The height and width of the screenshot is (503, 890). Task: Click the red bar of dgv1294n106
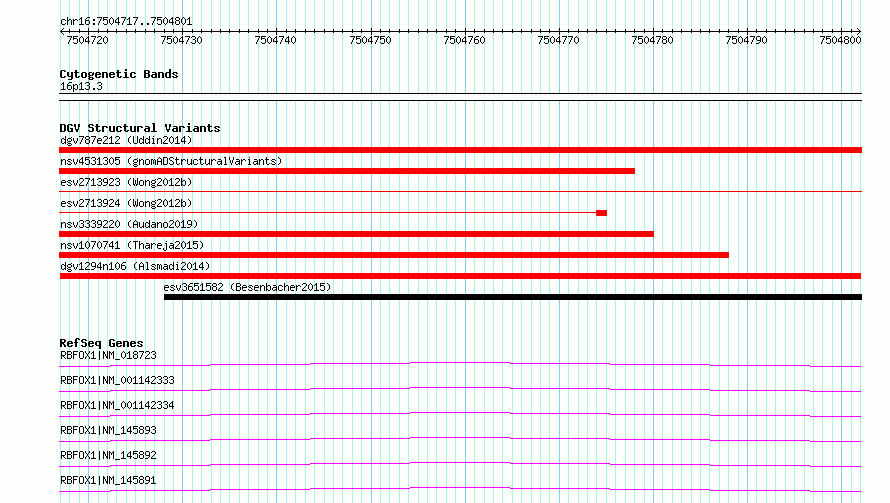point(460,276)
